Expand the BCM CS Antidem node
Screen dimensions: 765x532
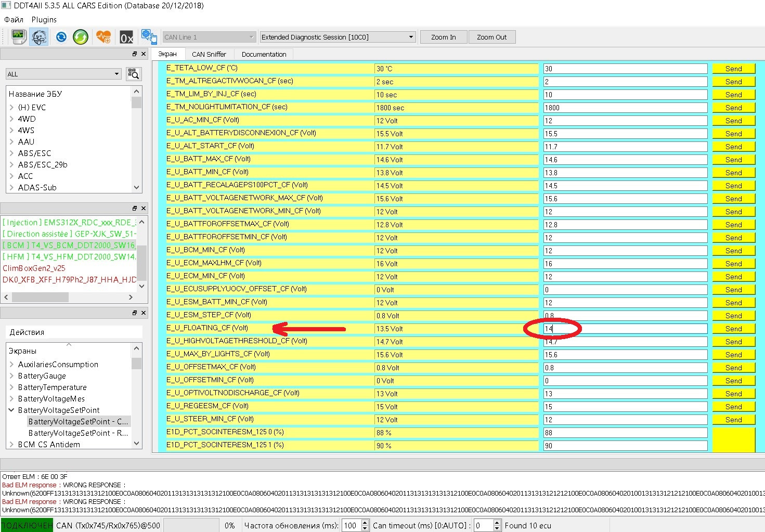pos(11,445)
